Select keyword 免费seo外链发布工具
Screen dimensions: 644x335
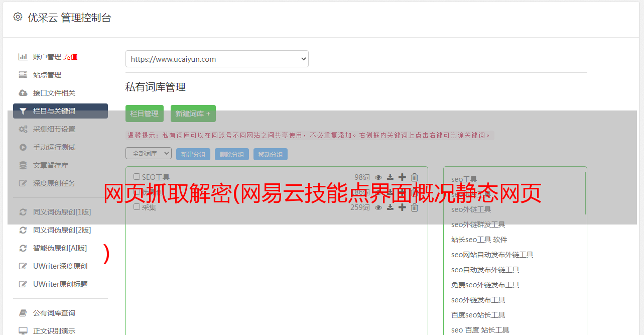(485, 285)
